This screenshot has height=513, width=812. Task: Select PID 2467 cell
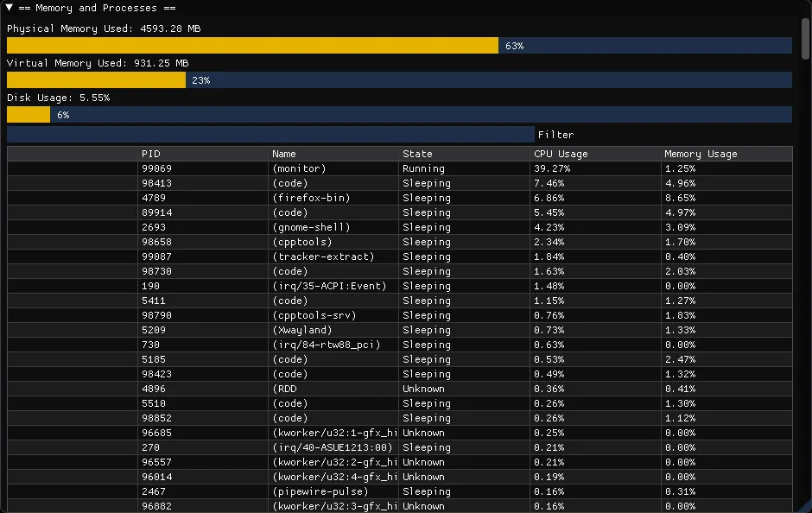[x=154, y=491]
